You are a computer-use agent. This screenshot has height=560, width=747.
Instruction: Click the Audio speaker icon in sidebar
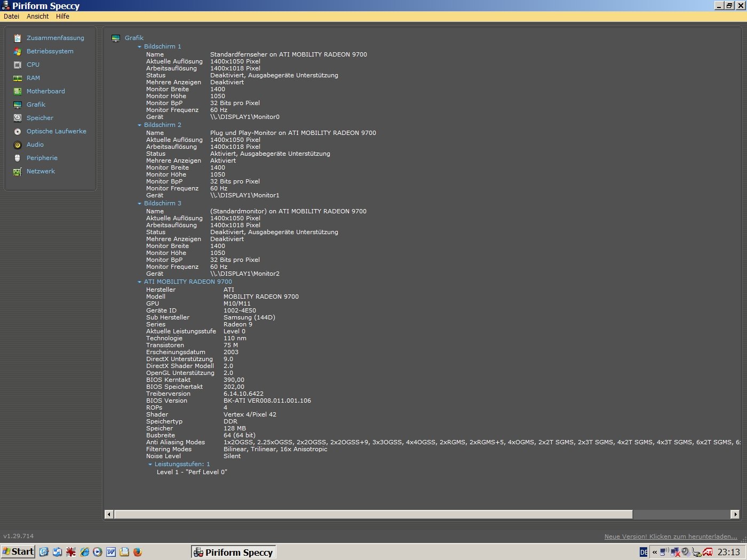(x=18, y=145)
